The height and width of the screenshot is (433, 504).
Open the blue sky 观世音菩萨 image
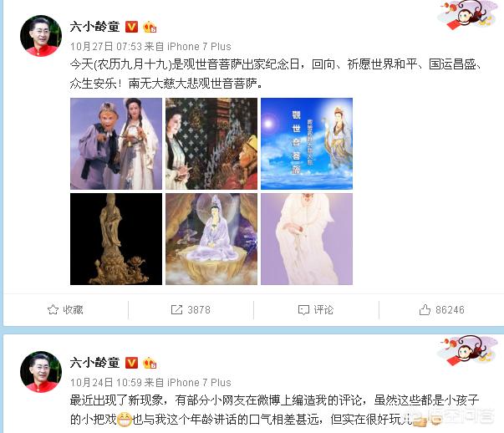pos(307,144)
